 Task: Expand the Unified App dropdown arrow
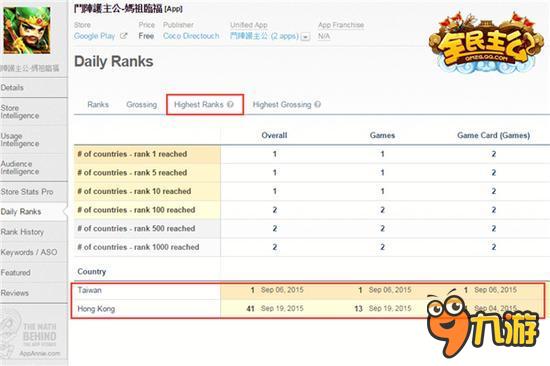click(306, 36)
